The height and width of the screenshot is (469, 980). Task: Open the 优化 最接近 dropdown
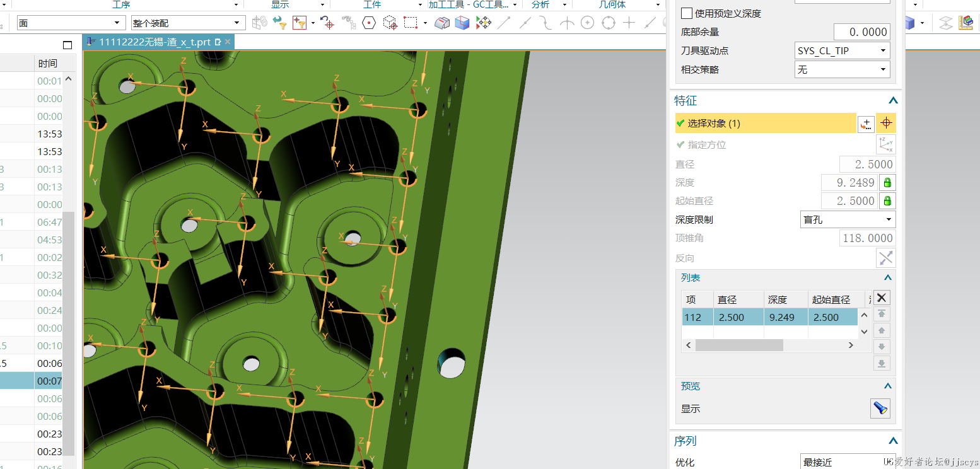(x=848, y=462)
